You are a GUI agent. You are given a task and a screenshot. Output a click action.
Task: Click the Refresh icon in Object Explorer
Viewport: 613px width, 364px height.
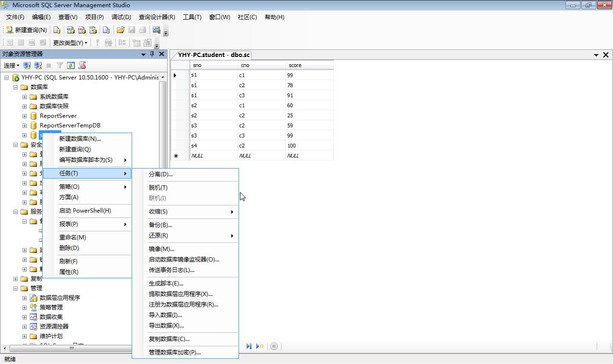pos(71,65)
